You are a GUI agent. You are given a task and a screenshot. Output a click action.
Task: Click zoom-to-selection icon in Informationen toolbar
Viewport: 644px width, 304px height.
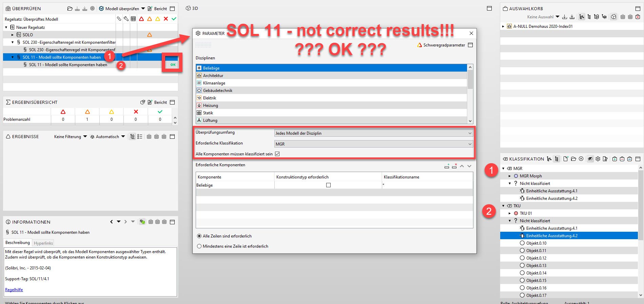pos(142,222)
